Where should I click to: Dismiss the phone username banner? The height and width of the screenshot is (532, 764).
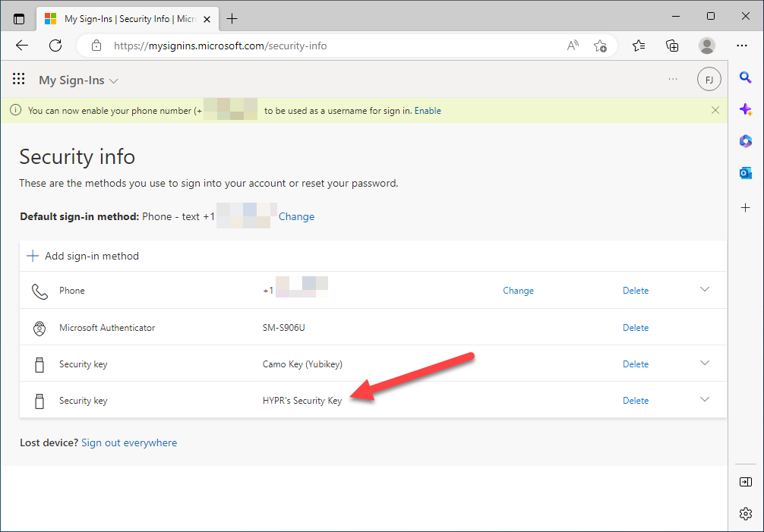(715, 110)
